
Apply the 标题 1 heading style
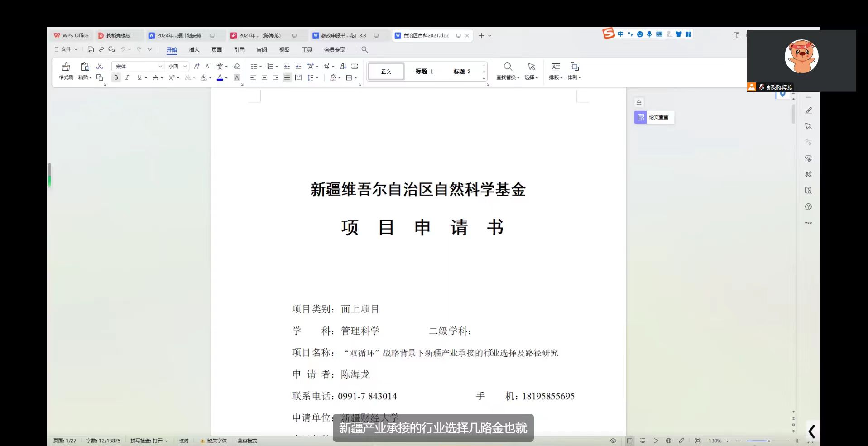click(x=424, y=71)
